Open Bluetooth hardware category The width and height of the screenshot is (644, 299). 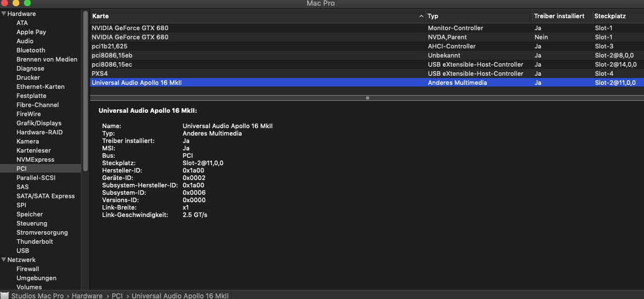[x=31, y=50]
